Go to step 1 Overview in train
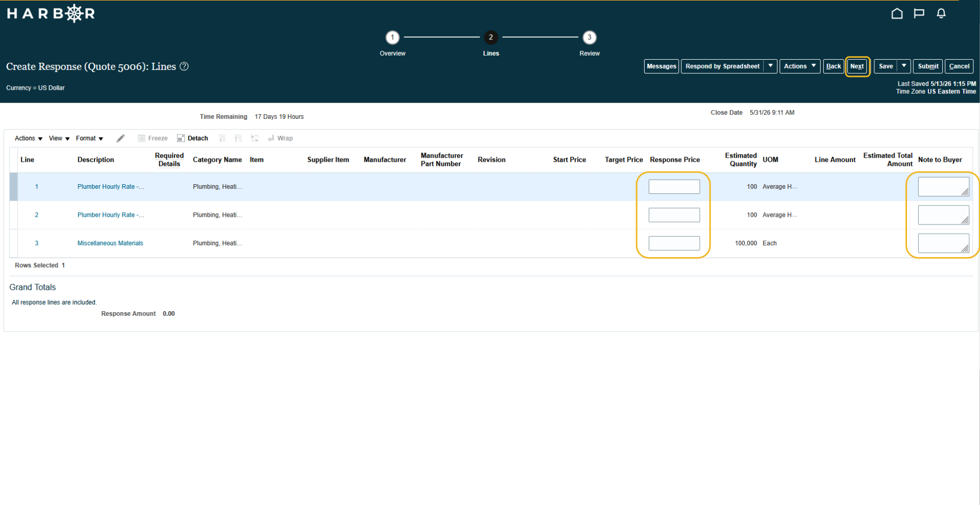 click(x=393, y=37)
